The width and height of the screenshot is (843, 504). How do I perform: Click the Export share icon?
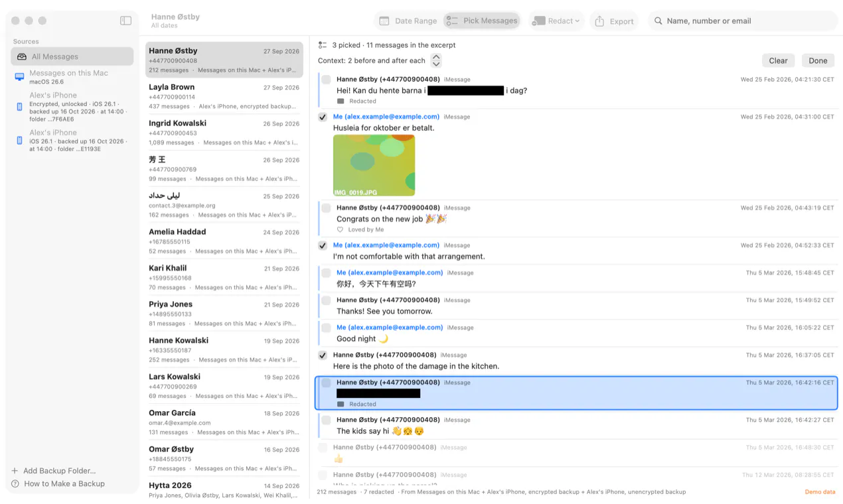[599, 21]
